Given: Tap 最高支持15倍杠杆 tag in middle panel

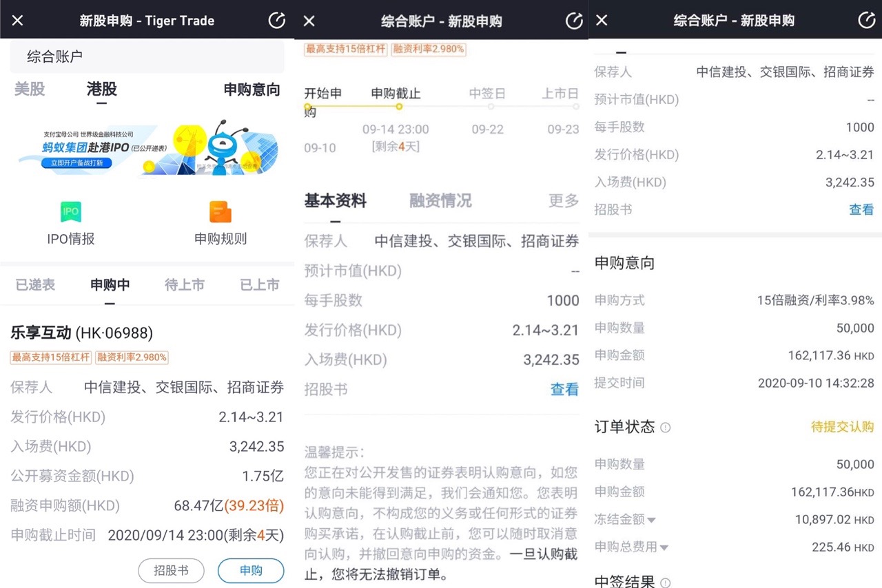Looking at the screenshot, I should coord(345,49).
